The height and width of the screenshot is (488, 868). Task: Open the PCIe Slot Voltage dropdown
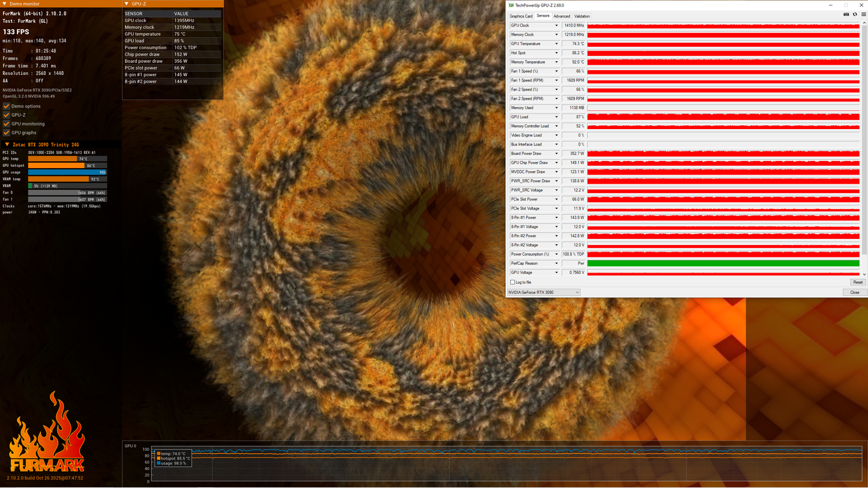pos(556,209)
